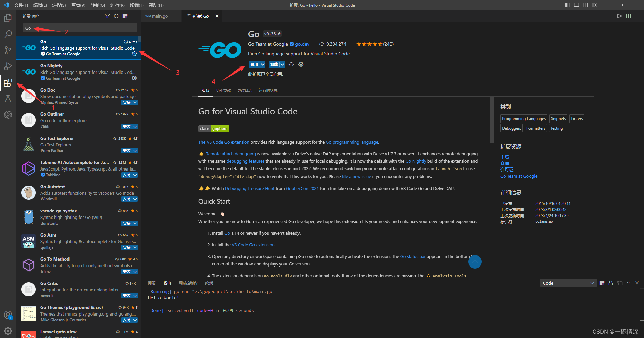This screenshot has height=338, width=644.
Task: Select the Programming Languages category tag
Action: tap(524, 119)
